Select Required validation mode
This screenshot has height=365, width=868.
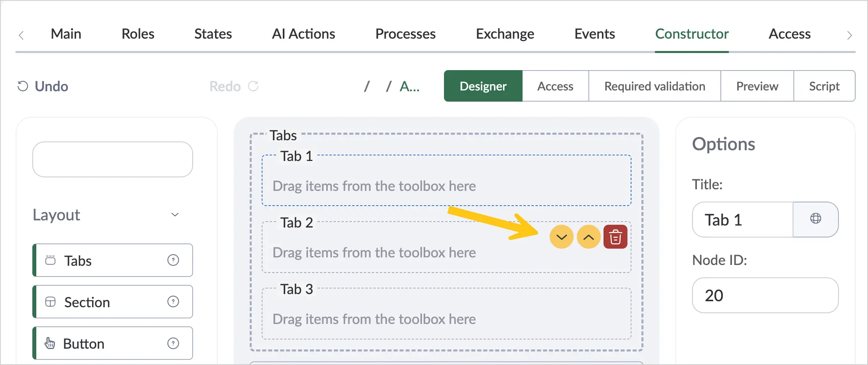655,86
